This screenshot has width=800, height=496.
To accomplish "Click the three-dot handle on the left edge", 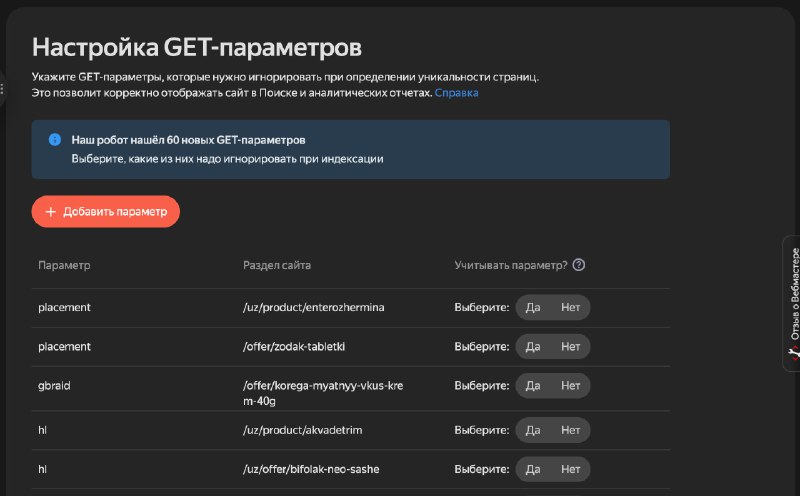I will point(3,89).
